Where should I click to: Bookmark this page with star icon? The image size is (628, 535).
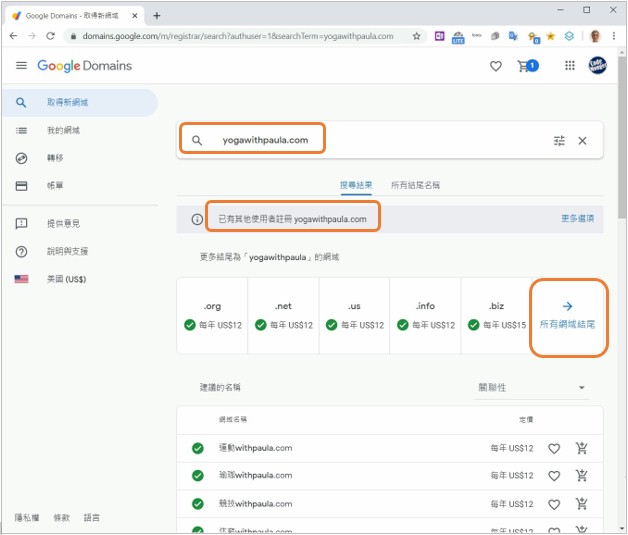pyautogui.click(x=417, y=36)
